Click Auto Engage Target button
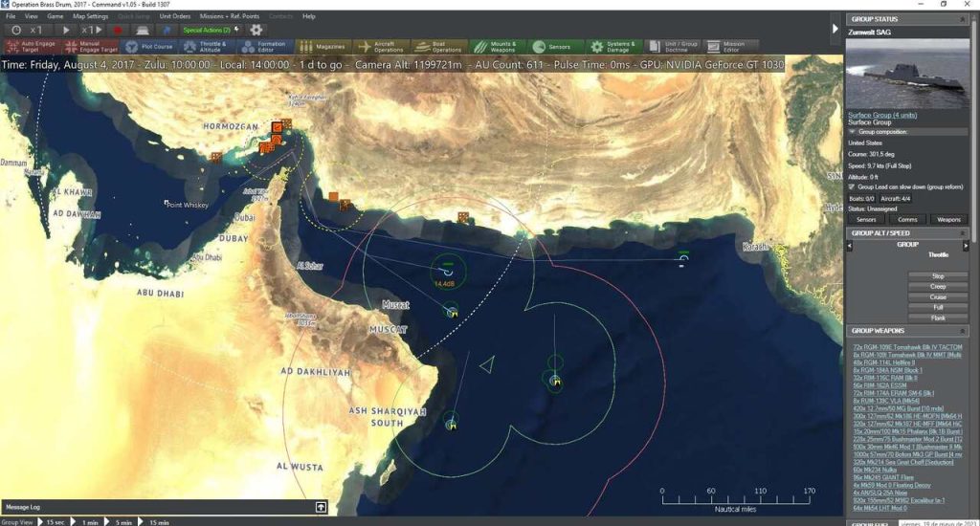Screen dimensions: 980x526 click(32, 47)
